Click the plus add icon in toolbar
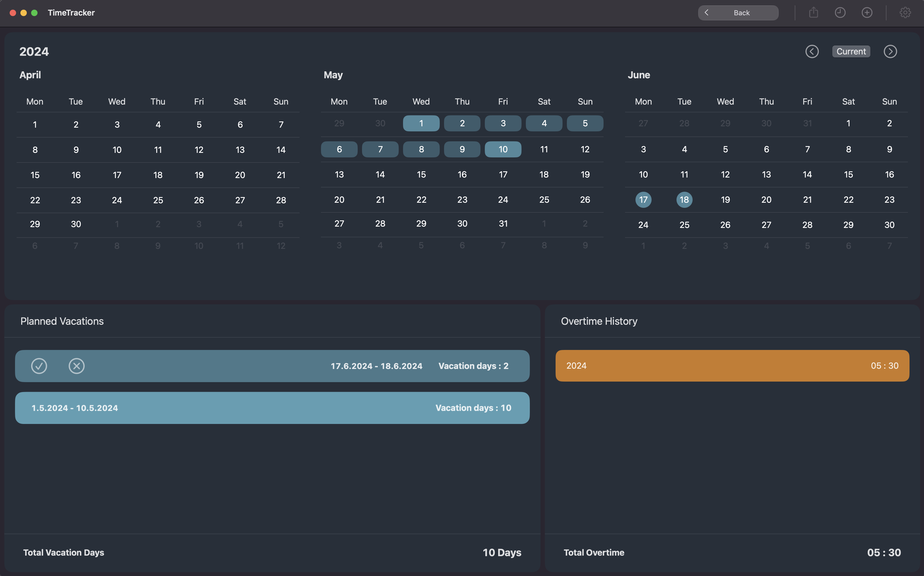This screenshot has width=924, height=576. pos(867,13)
